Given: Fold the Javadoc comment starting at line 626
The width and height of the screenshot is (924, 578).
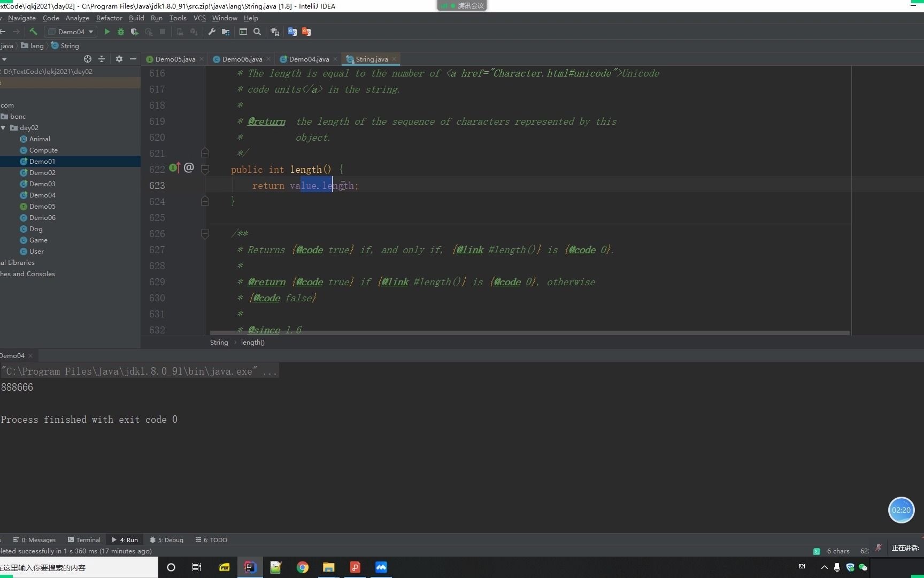Looking at the screenshot, I should tap(205, 233).
